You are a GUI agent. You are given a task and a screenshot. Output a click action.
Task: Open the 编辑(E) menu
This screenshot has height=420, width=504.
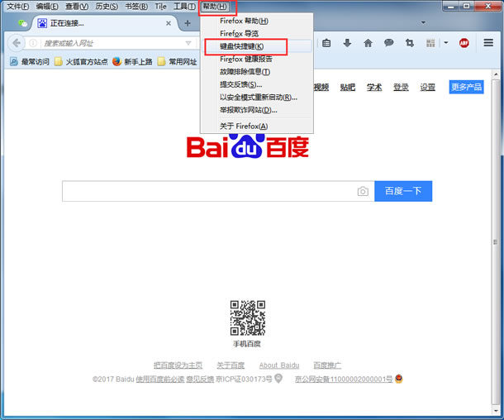coord(47,7)
